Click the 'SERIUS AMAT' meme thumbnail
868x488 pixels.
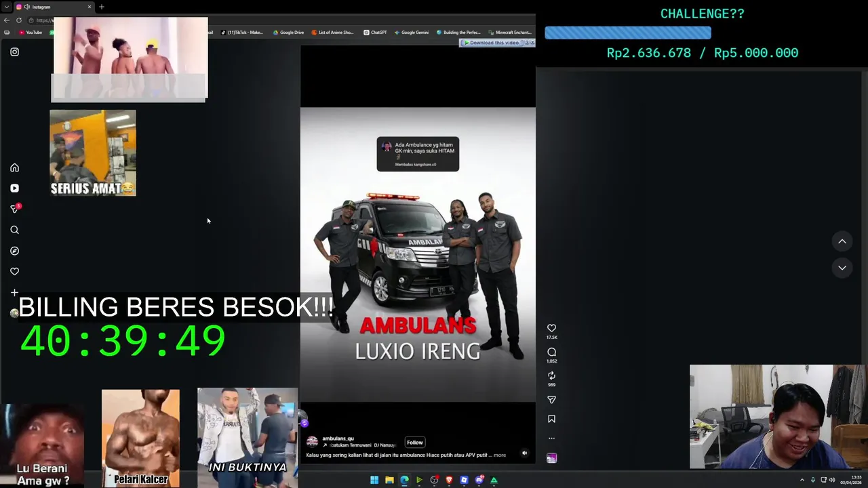pos(93,153)
